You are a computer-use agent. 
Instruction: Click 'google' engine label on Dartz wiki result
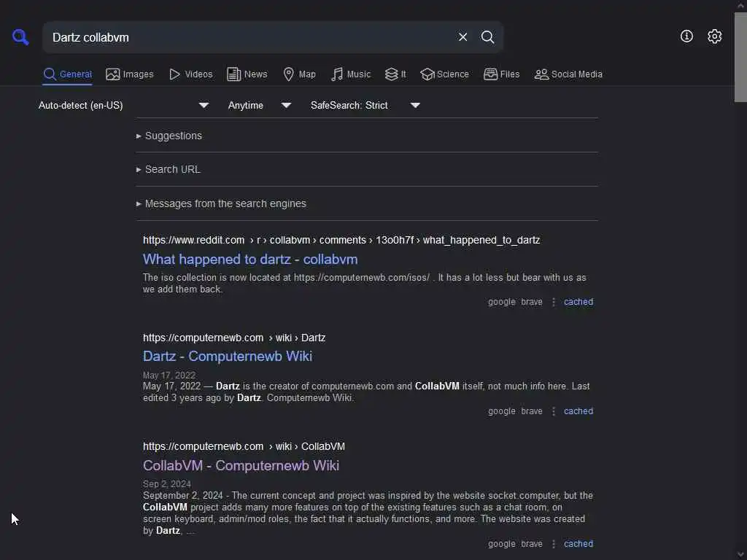pos(502,411)
